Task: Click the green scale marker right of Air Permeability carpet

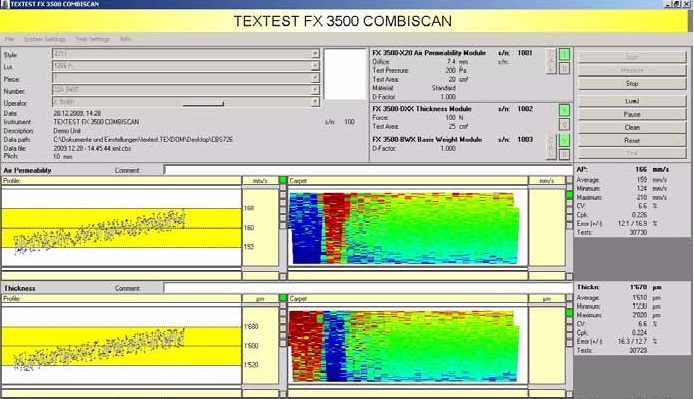Action: (569, 195)
